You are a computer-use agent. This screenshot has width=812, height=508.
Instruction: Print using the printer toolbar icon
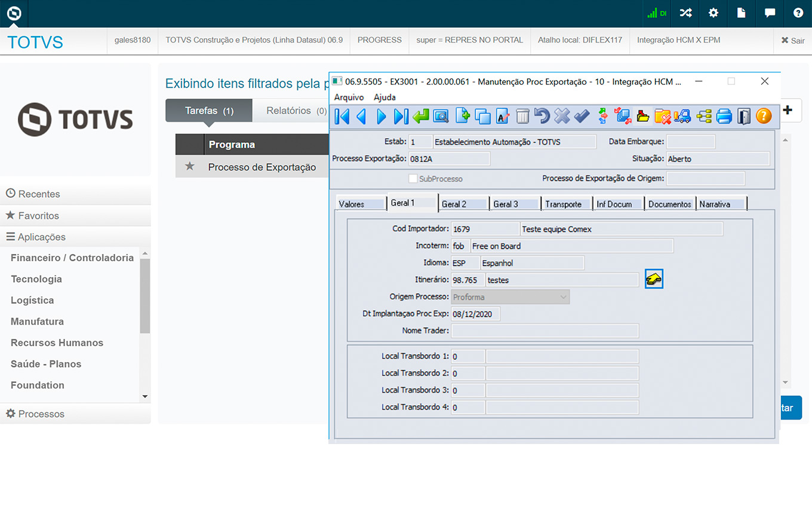pyautogui.click(x=724, y=116)
